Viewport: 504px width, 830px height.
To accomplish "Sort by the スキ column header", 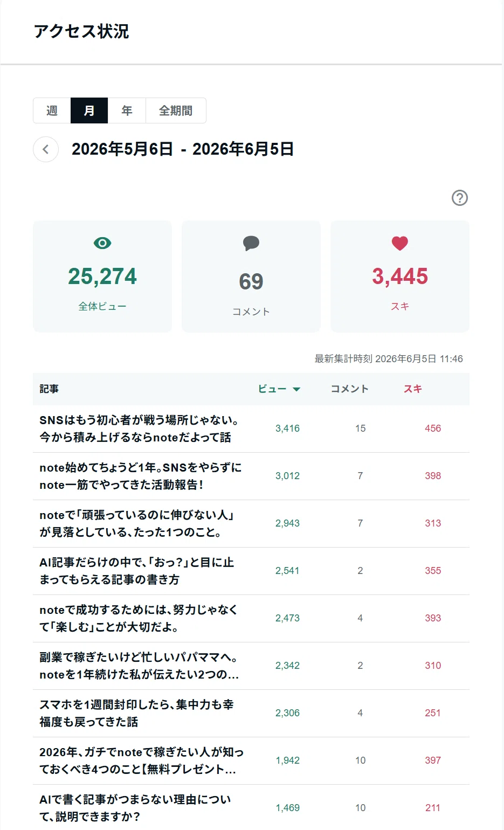I will 413,389.
